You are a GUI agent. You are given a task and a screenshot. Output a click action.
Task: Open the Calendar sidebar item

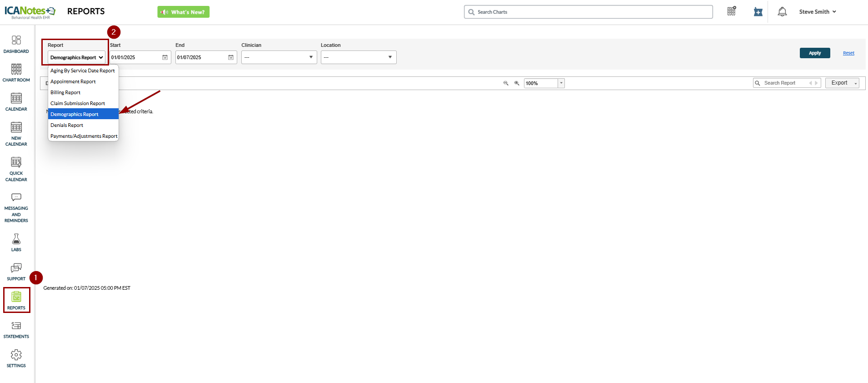tap(16, 102)
